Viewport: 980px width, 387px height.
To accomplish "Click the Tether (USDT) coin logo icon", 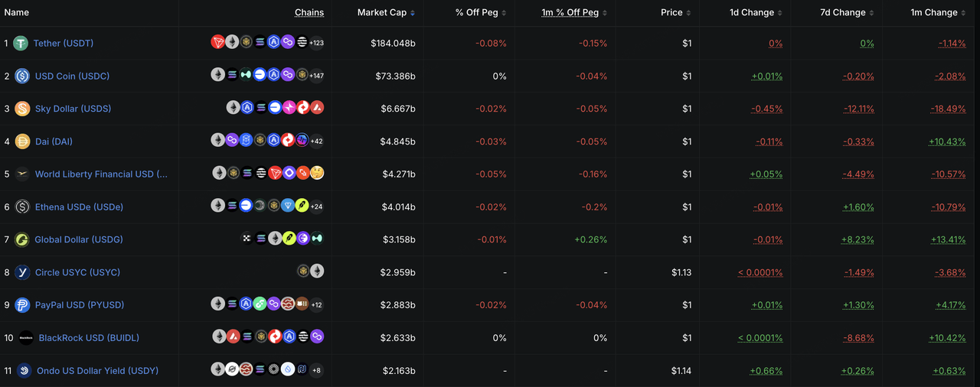I will [x=21, y=44].
